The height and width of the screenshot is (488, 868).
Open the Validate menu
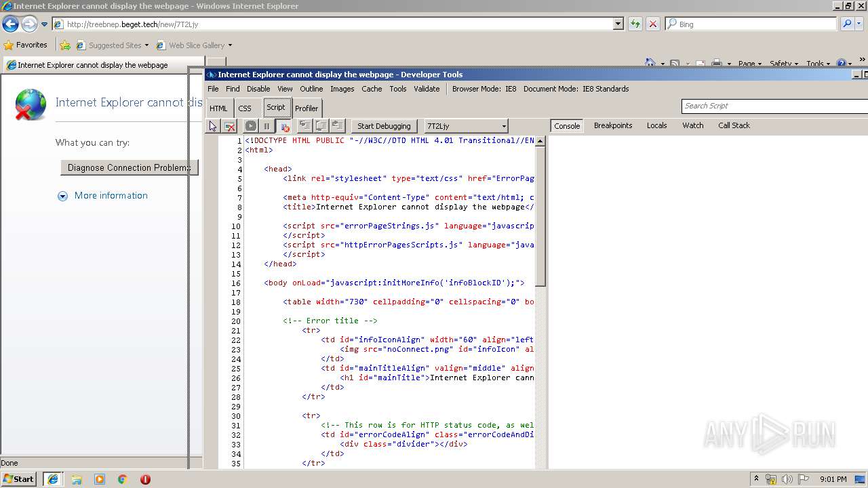427,89
